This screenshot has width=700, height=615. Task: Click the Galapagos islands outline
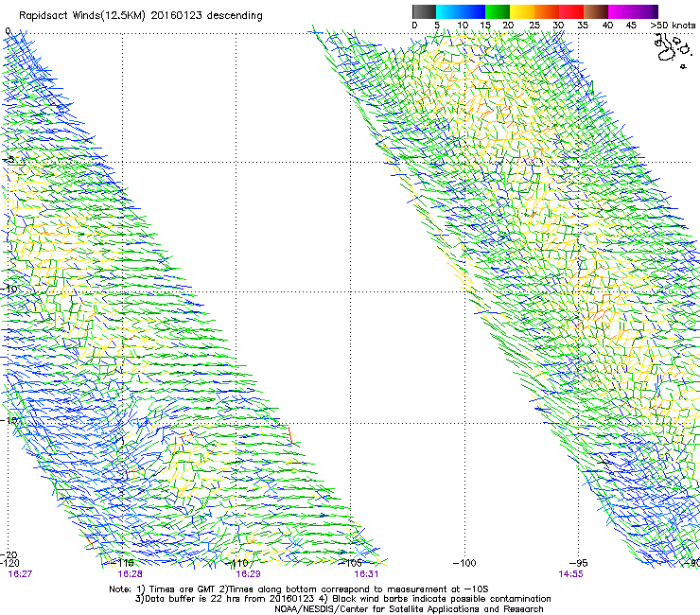click(672, 50)
